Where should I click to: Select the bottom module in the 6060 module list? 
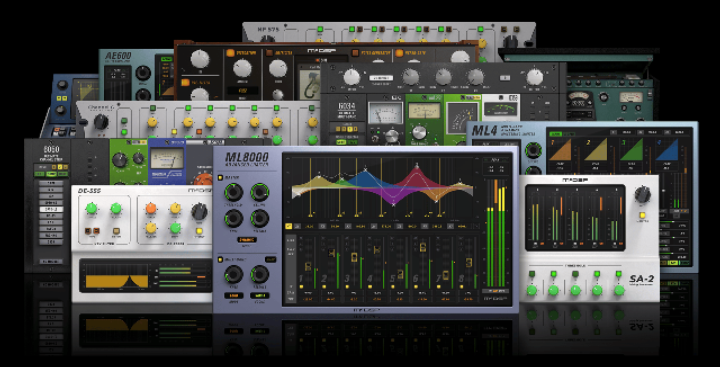pos(51,242)
